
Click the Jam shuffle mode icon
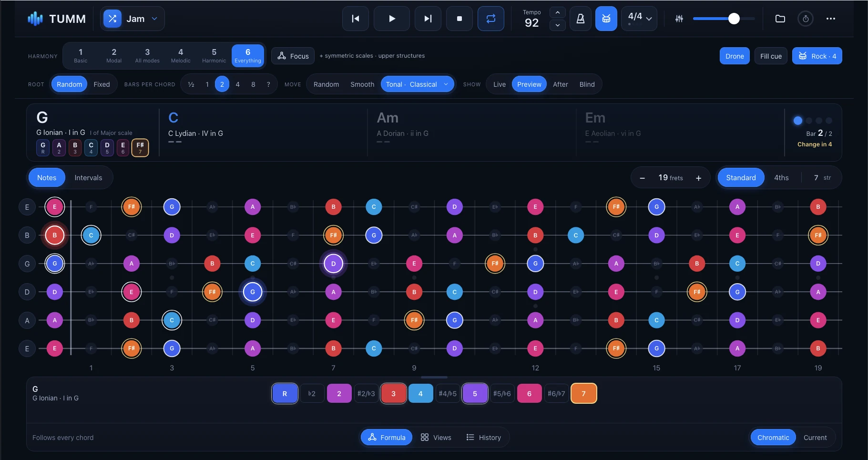tap(112, 19)
